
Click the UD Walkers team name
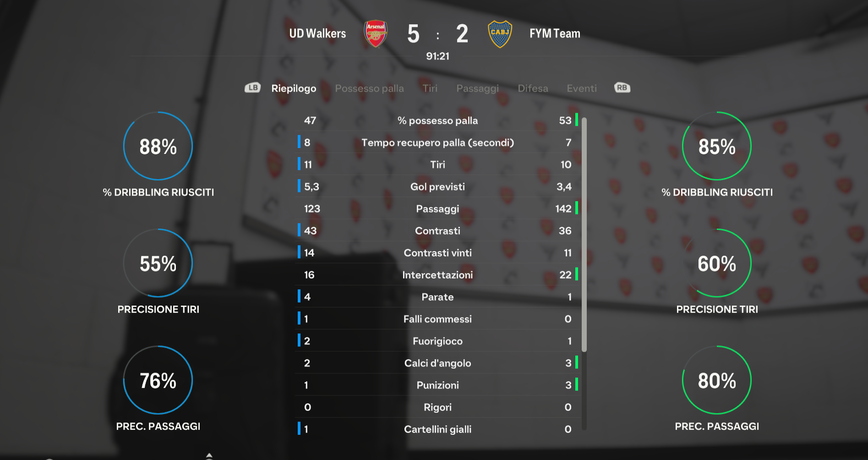pyautogui.click(x=317, y=33)
